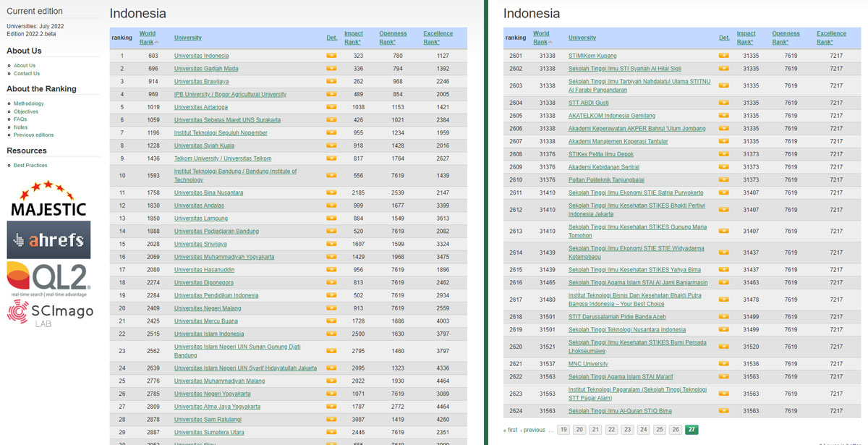Click the previous pagination link
Viewport: 868px width, 445px height.
(x=533, y=429)
